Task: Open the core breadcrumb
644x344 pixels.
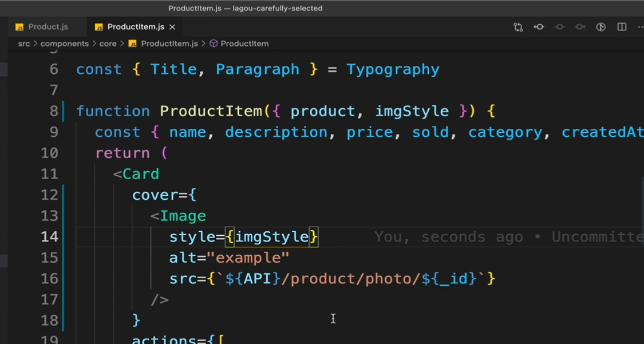Action: point(108,44)
